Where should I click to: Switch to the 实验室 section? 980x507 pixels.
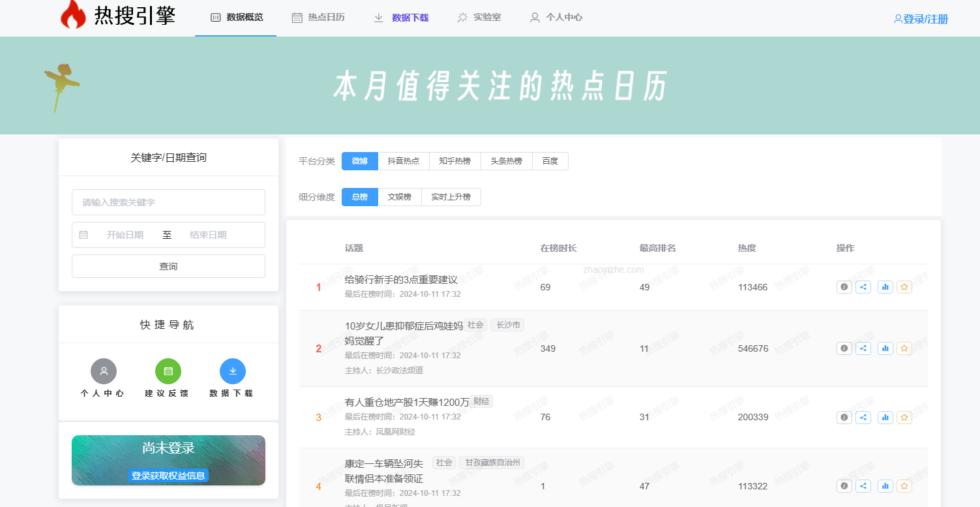click(x=479, y=18)
